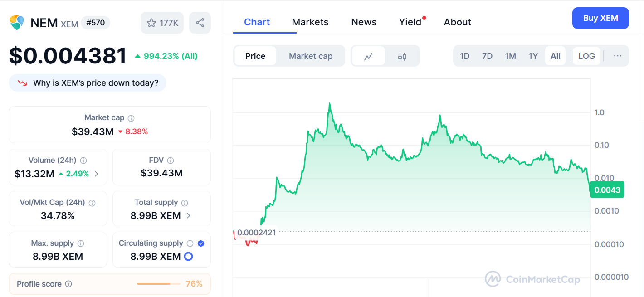Screen dimensions: 644x297
Task: Click the $39.43M market cap value
Action: click(x=93, y=131)
